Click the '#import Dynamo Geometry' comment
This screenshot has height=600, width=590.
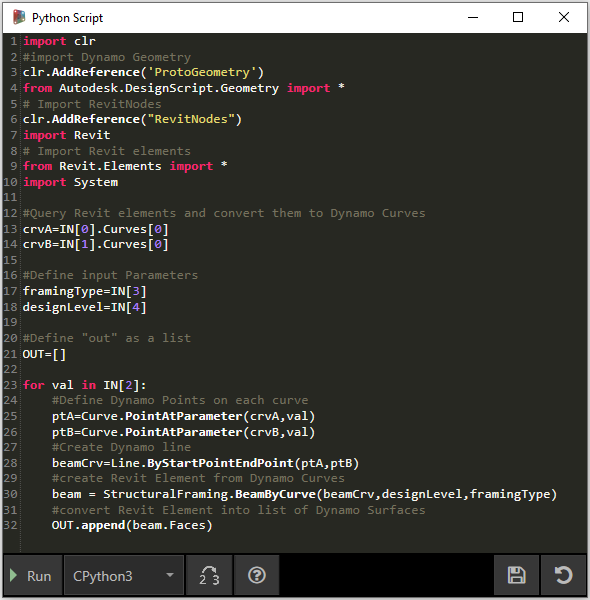[107, 57]
